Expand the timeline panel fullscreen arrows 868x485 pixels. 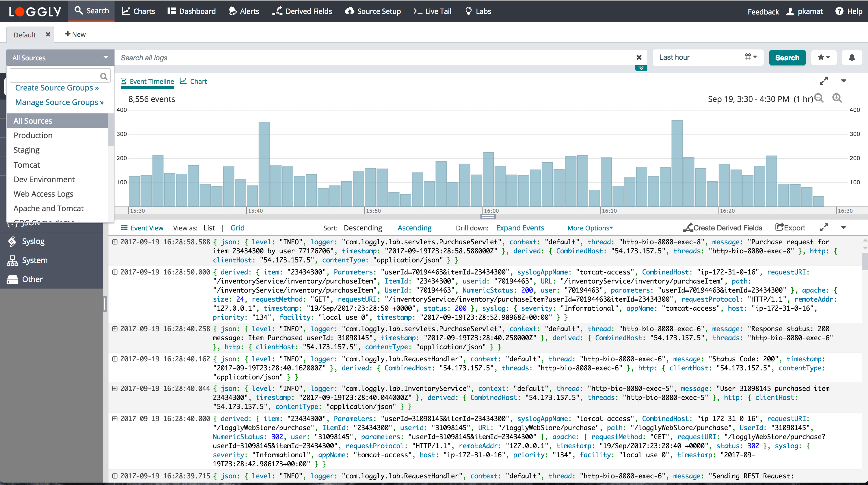[823, 81]
